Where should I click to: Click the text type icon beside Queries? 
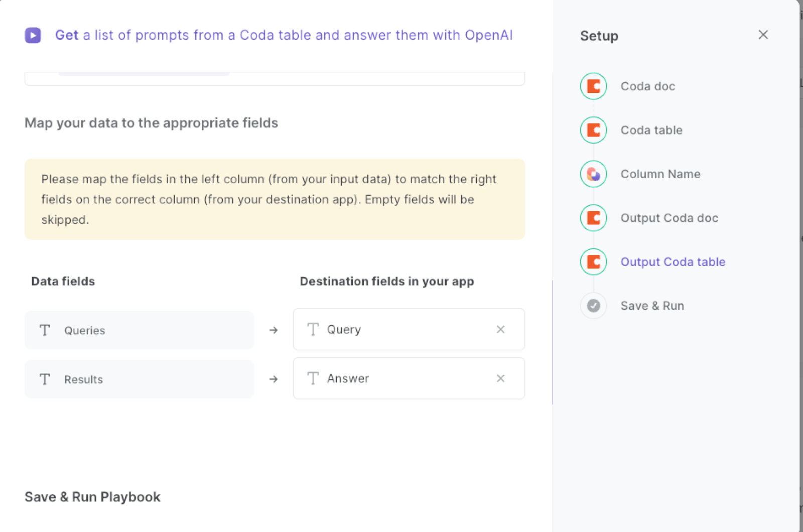click(x=45, y=330)
